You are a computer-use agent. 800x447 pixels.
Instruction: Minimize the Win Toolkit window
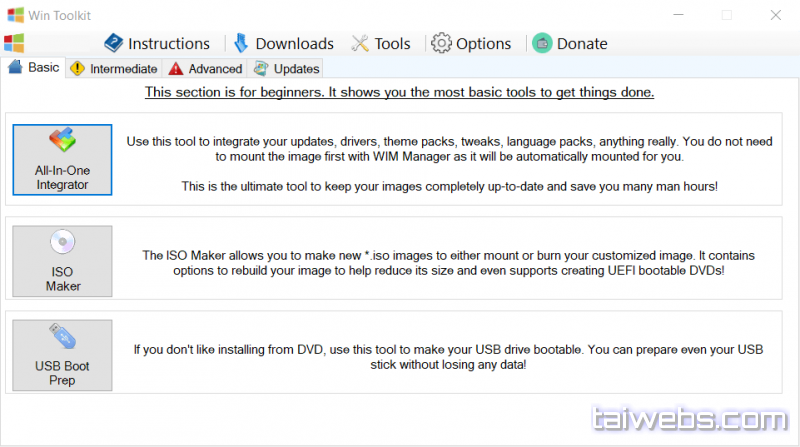(x=680, y=15)
